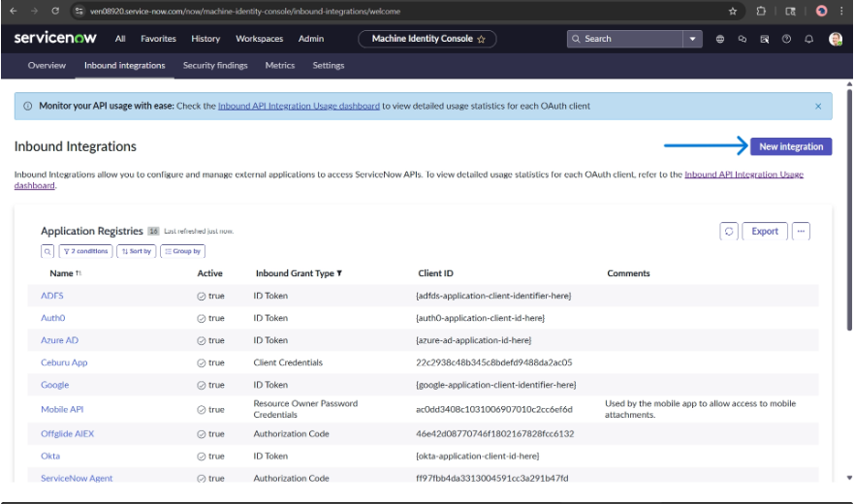Viewport: 854px width, 504px height.
Task: Open browser profile avatar icon
Action: point(821,11)
